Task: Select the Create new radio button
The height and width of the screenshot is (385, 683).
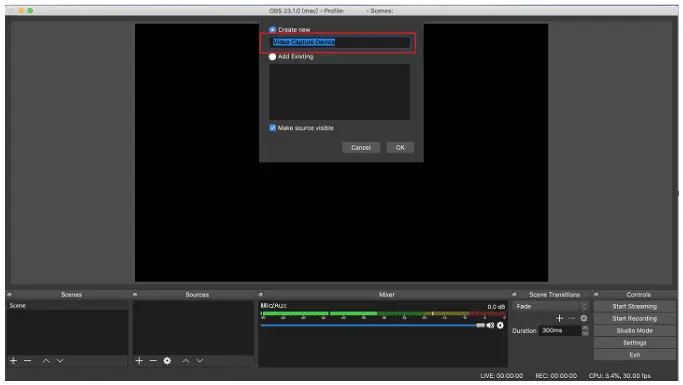Action: point(272,30)
